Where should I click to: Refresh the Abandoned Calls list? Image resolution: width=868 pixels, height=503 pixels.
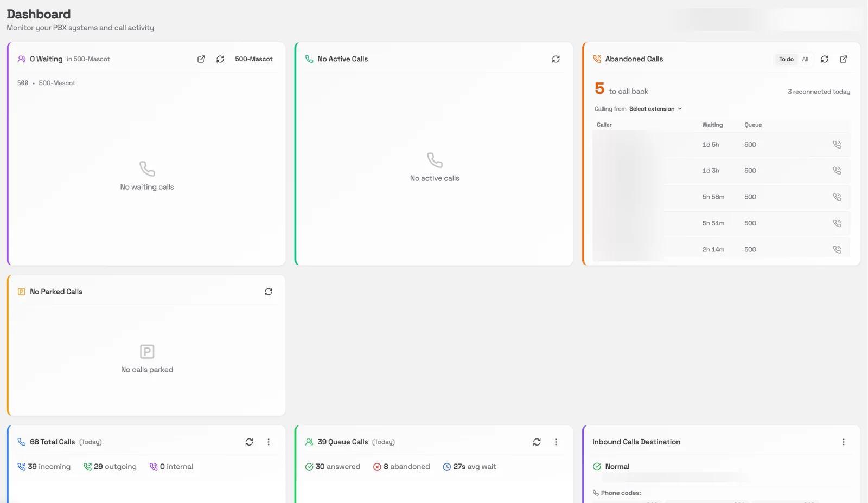825,59
